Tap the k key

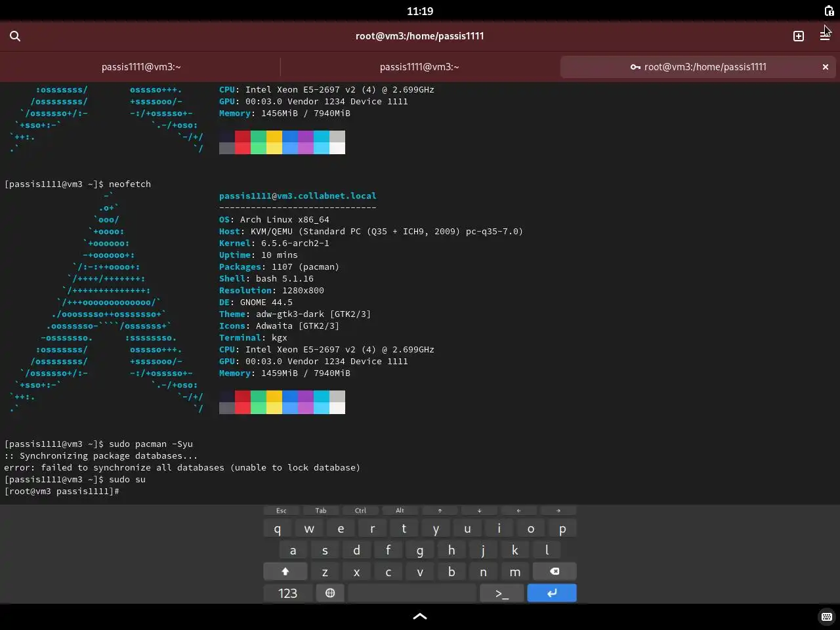515,550
